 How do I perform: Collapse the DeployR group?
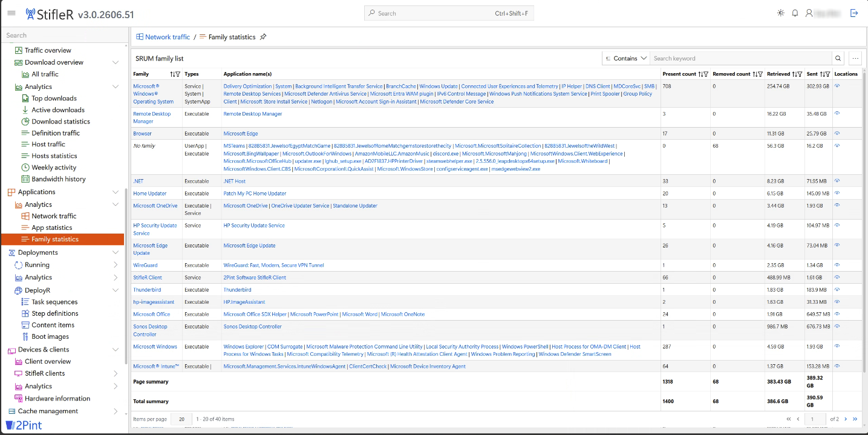[116, 290]
